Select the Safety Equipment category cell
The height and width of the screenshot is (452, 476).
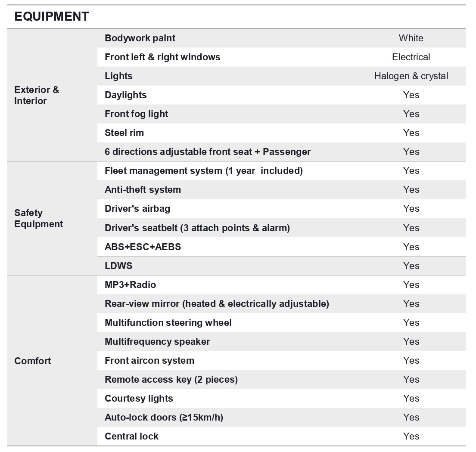tap(52, 218)
